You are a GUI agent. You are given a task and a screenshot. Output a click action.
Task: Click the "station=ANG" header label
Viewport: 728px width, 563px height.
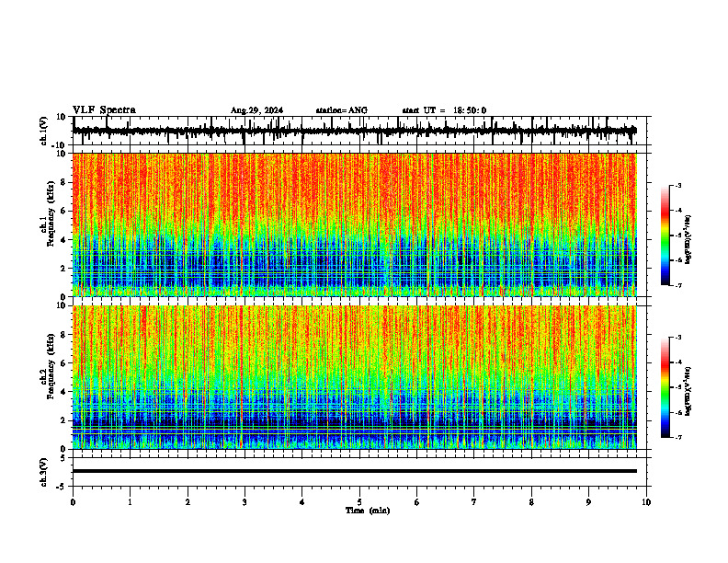coord(342,110)
